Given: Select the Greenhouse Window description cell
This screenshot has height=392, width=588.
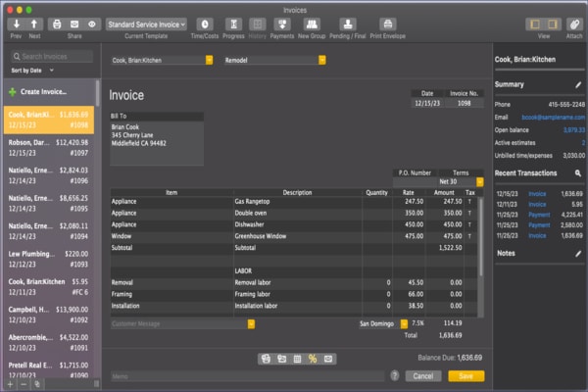Looking at the screenshot, I should pyautogui.click(x=297, y=236).
